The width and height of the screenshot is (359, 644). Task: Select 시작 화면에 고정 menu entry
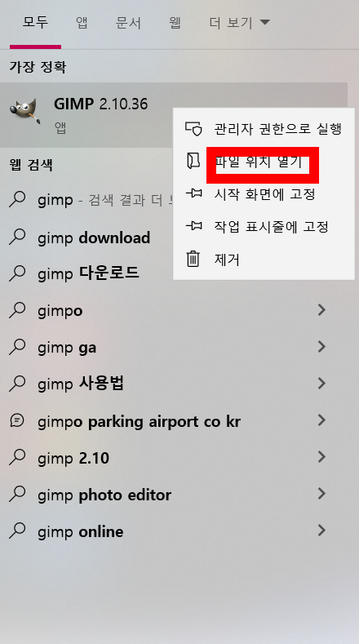pyautogui.click(x=264, y=193)
